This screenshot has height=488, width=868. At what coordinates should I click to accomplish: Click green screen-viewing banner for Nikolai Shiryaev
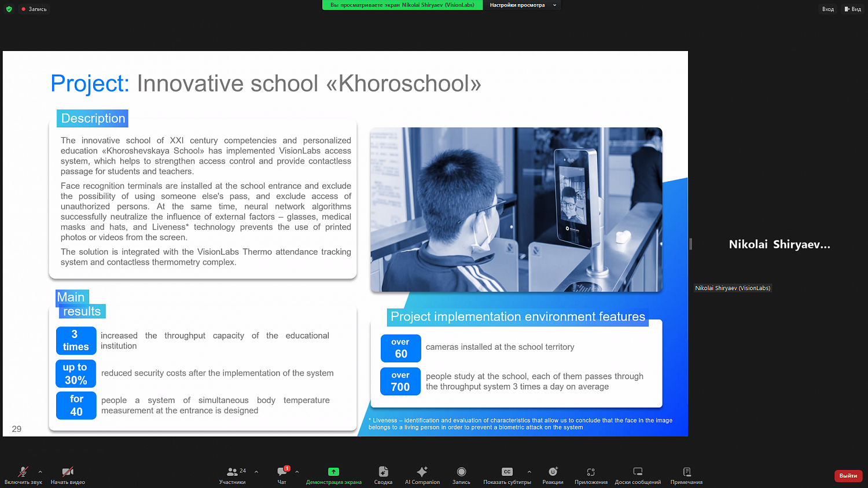402,5
